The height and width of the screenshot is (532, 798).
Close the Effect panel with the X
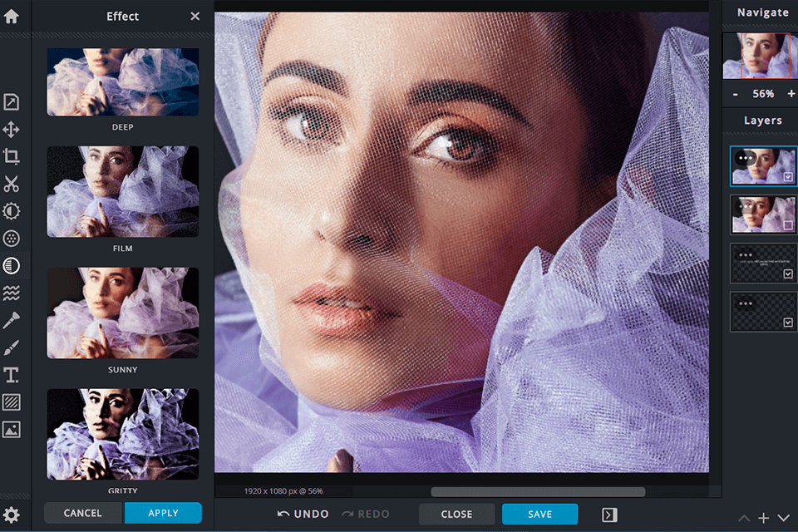pos(195,17)
